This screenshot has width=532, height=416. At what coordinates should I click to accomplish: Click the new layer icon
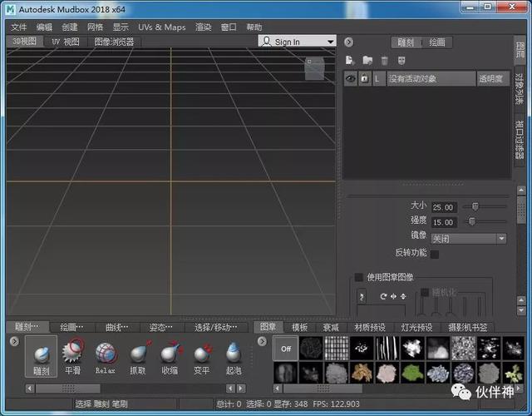(x=350, y=61)
